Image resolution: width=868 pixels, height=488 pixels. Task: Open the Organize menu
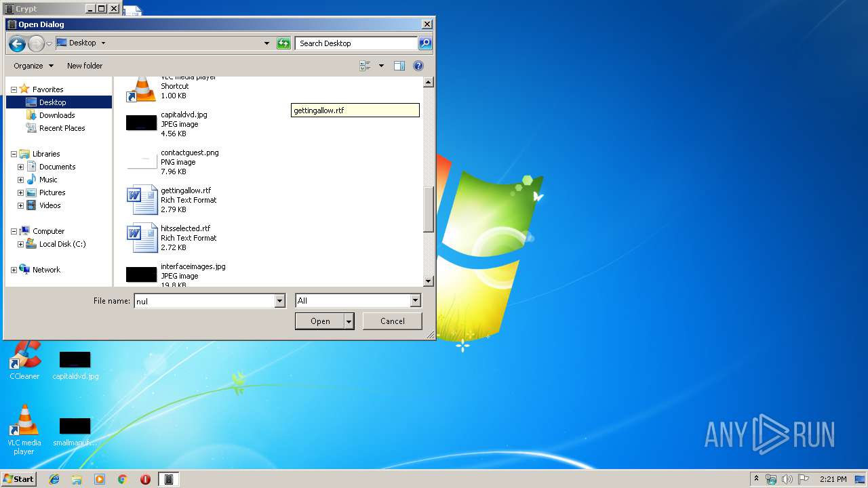tap(33, 66)
